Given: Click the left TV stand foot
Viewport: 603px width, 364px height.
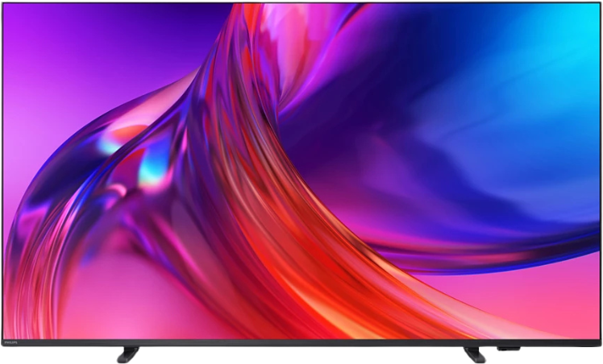Looking at the screenshot, I should pyautogui.click(x=127, y=354).
